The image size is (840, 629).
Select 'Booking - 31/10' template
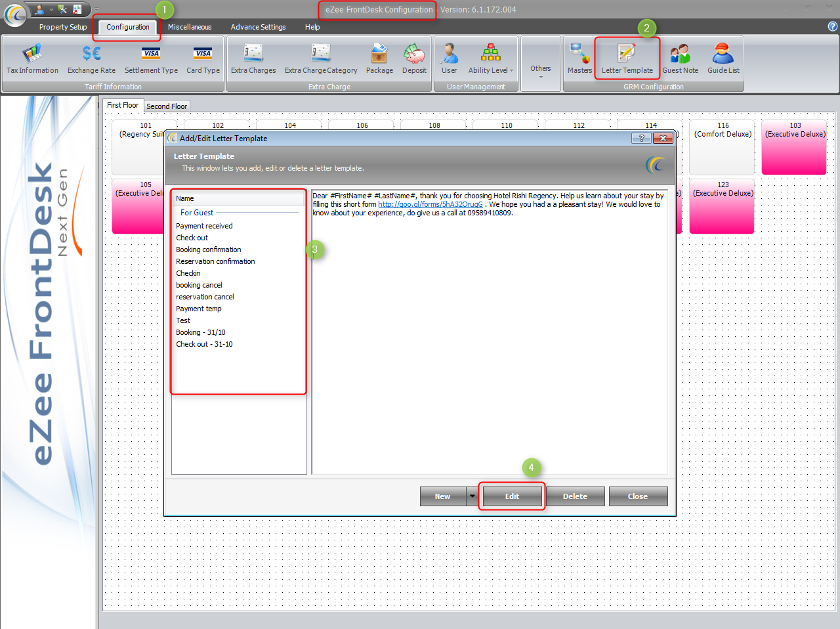(201, 332)
